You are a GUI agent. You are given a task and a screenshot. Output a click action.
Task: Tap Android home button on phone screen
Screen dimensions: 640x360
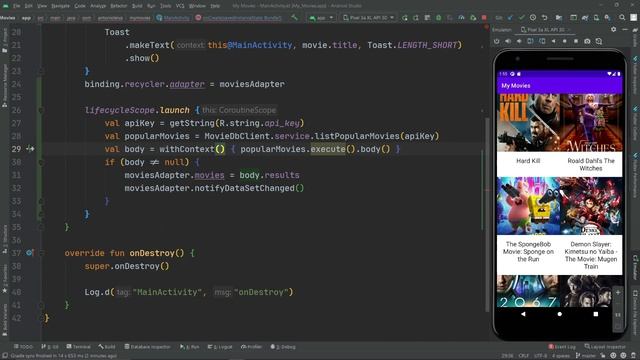pyautogui.click(x=560, y=314)
